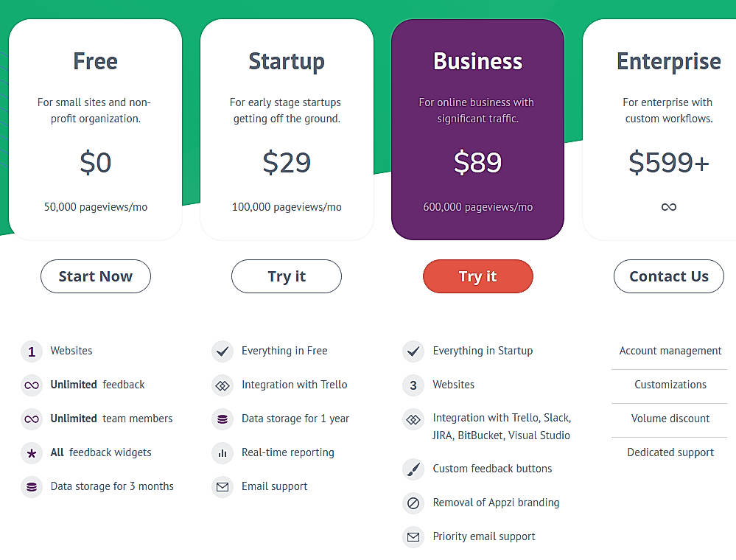Click the orange Try it button under Business
The width and height of the screenshot is (736, 560).
[477, 276]
